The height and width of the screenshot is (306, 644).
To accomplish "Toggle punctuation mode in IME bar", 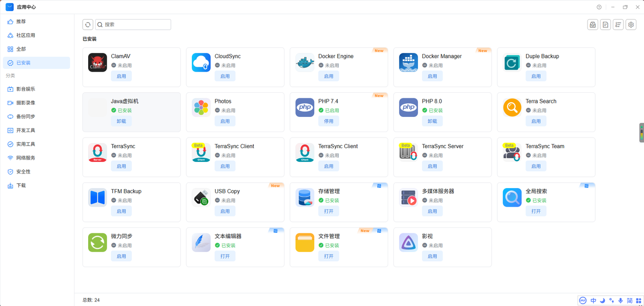I will point(611,300).
